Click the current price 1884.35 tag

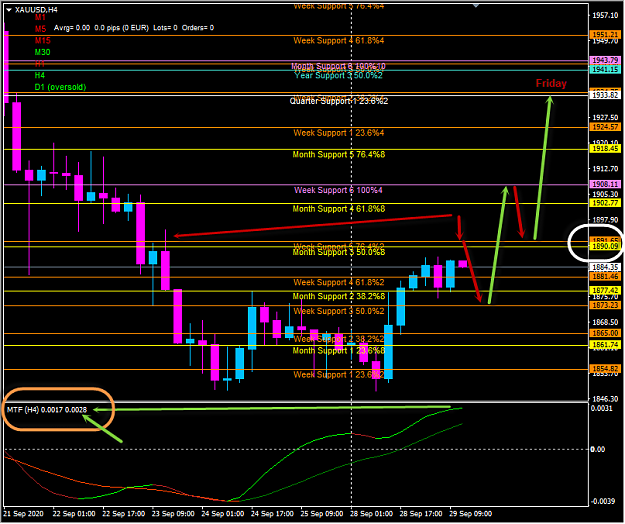point(605,267)
